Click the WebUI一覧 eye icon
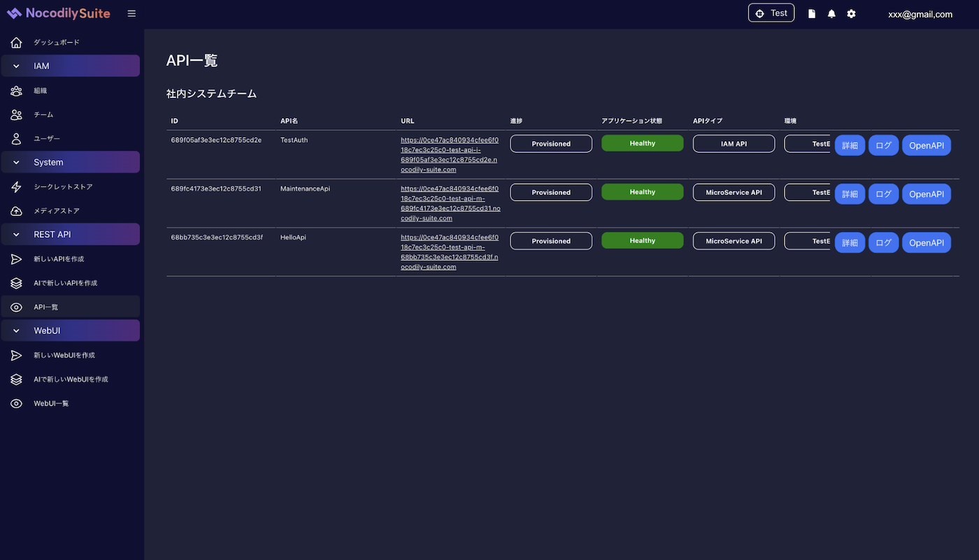 (16, 404)
